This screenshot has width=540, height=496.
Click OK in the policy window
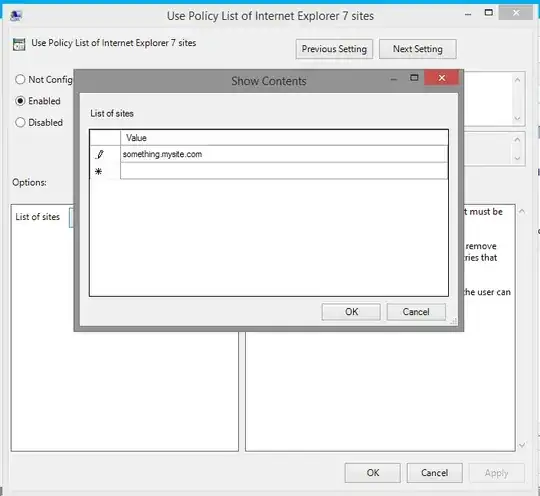coord(373,473)
